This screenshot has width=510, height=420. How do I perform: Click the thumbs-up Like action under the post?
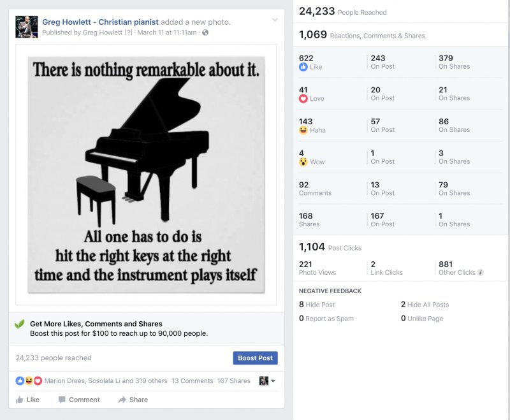(27, 400)
